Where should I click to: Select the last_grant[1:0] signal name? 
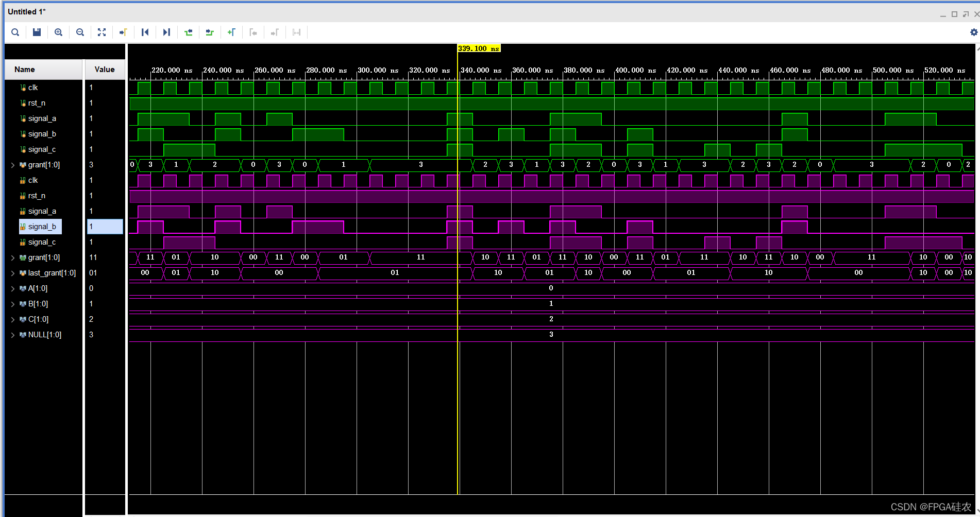(52, 273)
